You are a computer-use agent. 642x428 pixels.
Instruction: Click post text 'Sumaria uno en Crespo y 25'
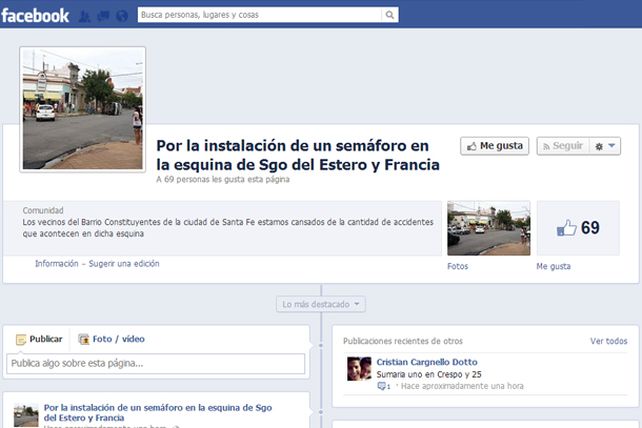tap(429, 374)
